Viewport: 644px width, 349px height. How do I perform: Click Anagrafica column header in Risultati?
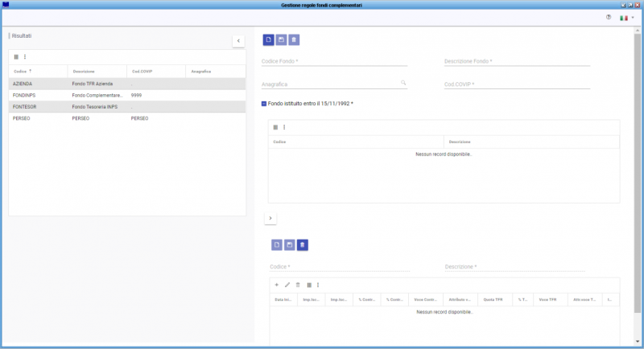pyautogui.click(x=216, y=72)
